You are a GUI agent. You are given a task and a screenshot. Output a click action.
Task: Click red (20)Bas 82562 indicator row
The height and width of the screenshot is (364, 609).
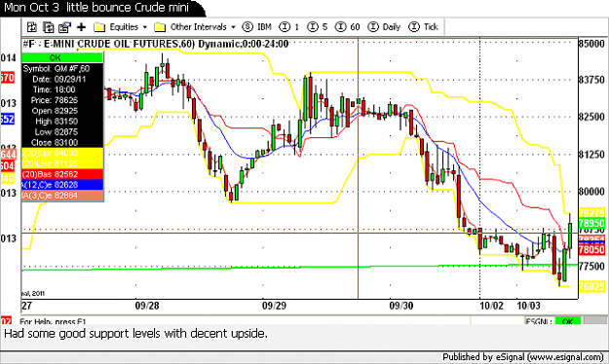coord(62,174)
